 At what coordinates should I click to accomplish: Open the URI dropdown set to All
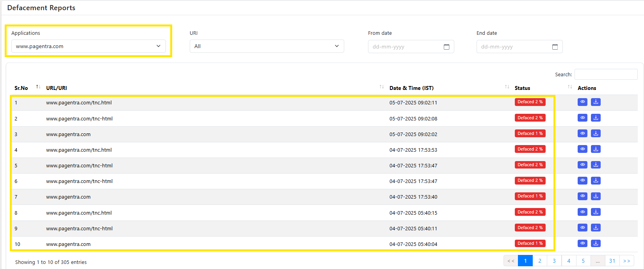tap(267, 46)
